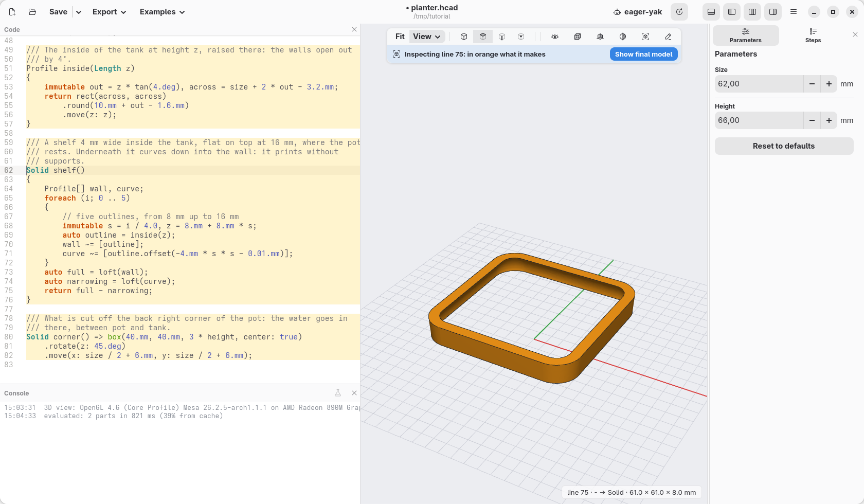This screenshot has height=504, width=864.
Task: Open the hamburger main menu
Action: 794,12
